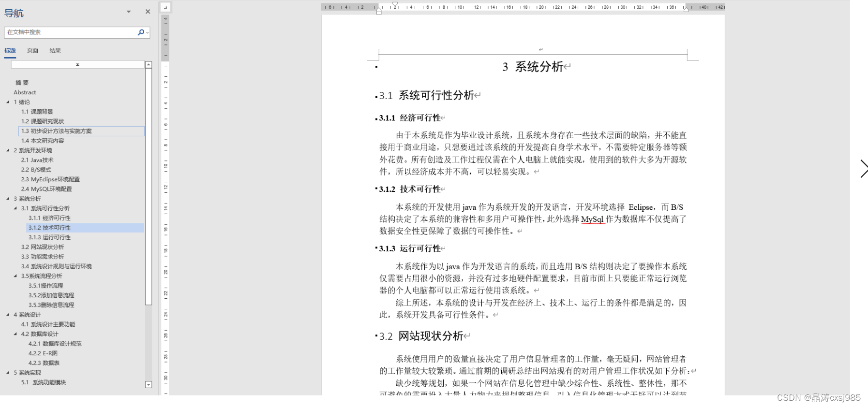Go to 4.2.2 E-R图 heading
This screenshot has width=868, height=407.
43,353
